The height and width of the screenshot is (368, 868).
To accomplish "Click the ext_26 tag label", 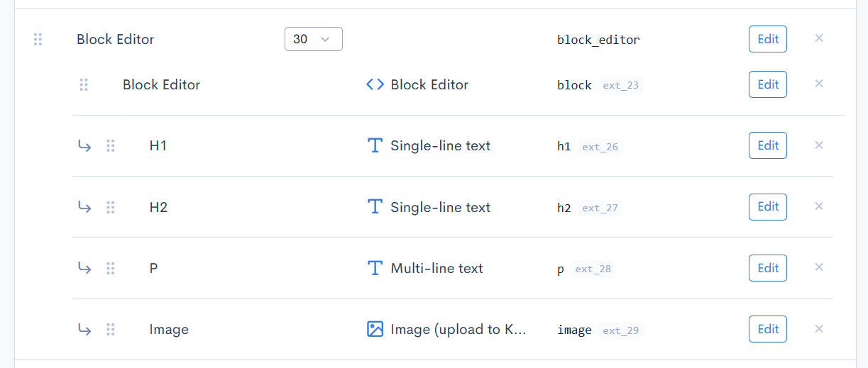I will coord(600,147).
